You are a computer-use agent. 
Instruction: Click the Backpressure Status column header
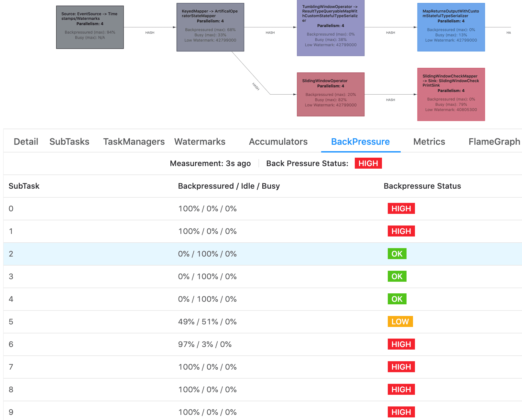pyautogui.click(x=422, y=186)
